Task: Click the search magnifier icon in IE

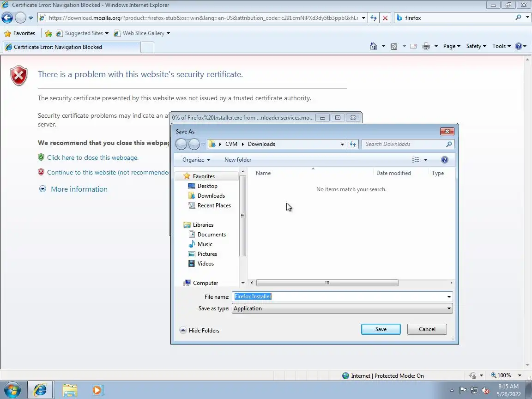Action: (x=518, y=17)
